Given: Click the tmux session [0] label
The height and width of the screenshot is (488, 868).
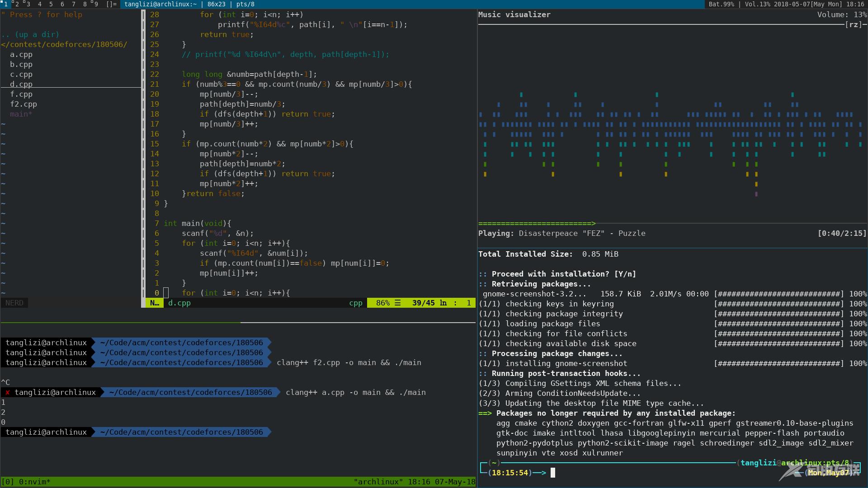Looking at the screenshot, I should tap(8, 482).
